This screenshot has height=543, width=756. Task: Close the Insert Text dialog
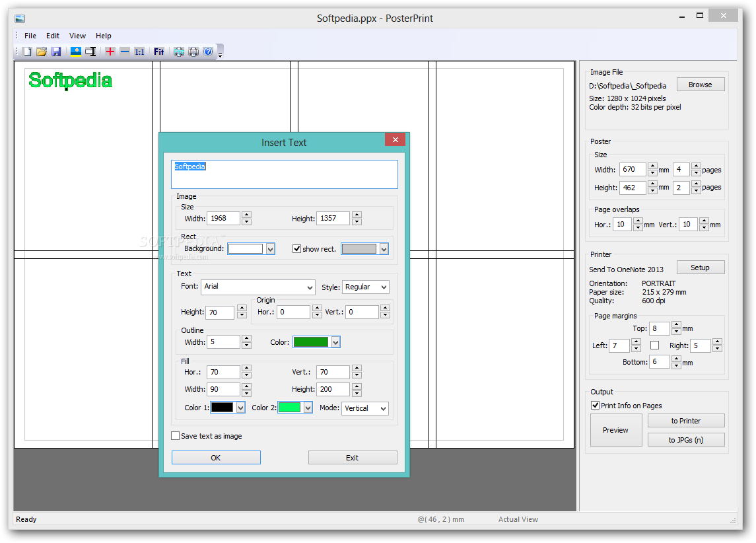(395, 139)
